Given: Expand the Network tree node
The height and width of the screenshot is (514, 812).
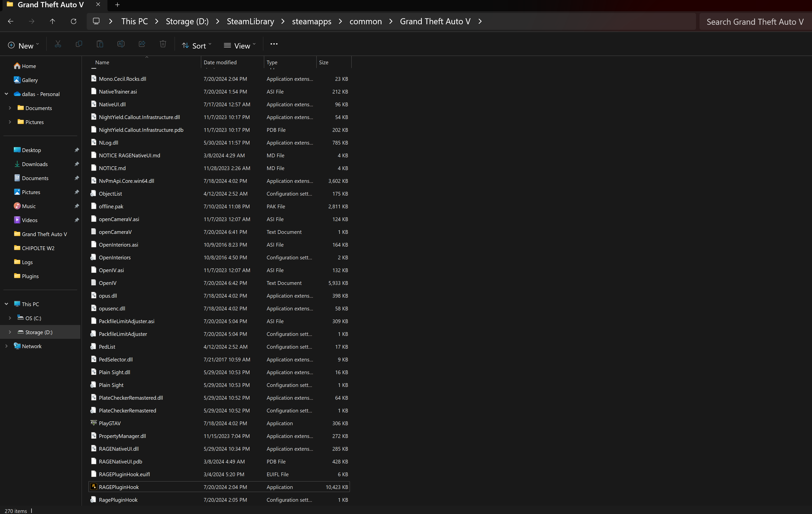Looking at the screenshot, I should (6, 346).
